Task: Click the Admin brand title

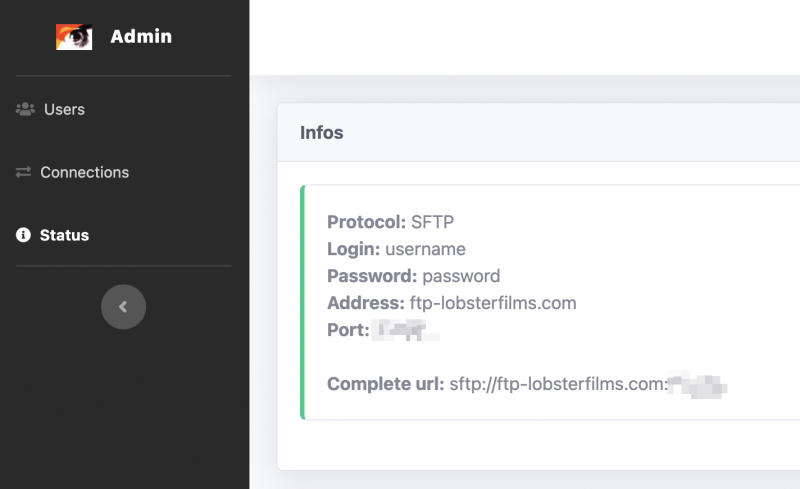Action: coord(141,37)
